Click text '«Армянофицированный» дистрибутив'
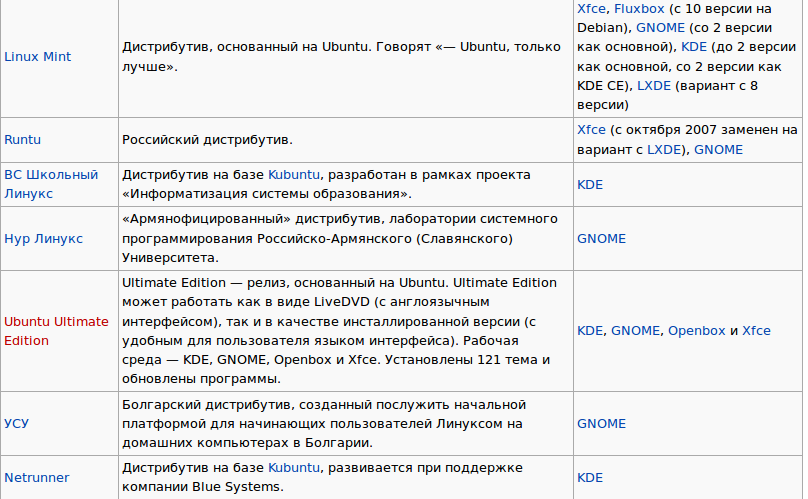Viewport: 808px width, 499px height. (251, 219)
